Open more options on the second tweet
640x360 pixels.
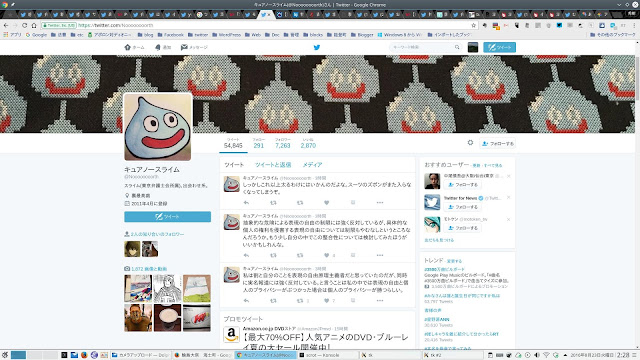(380, 256)
